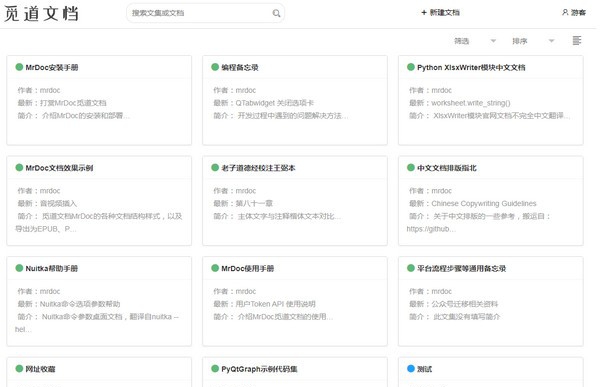The width and height of the screenshot is (600, 387).
Task: Click the 此文集没有填写简介 description
Action: pyautogui.click(x=466, y=317)
